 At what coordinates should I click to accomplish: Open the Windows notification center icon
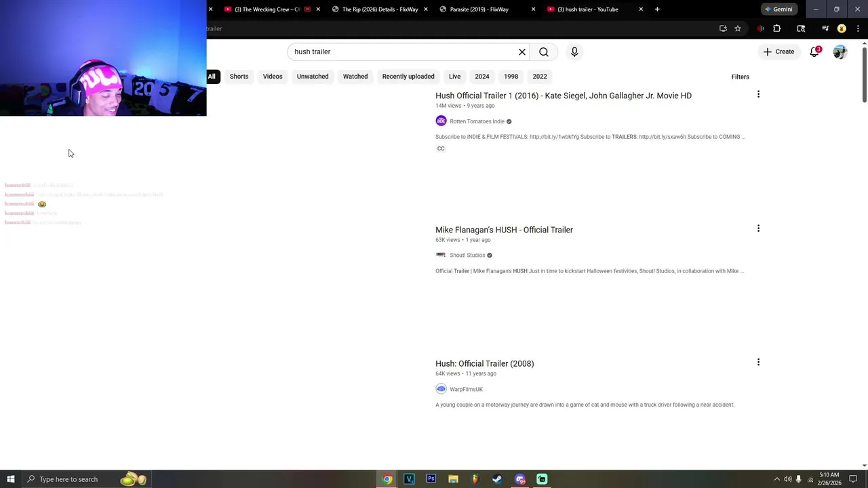click(854, 479)
